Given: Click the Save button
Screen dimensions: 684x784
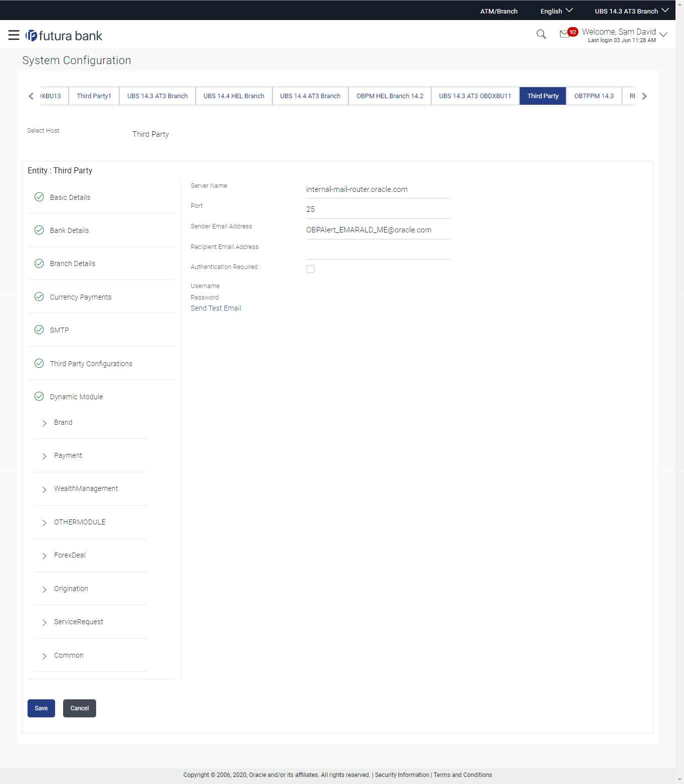Looking at the screenshot, I should [41, 708].
